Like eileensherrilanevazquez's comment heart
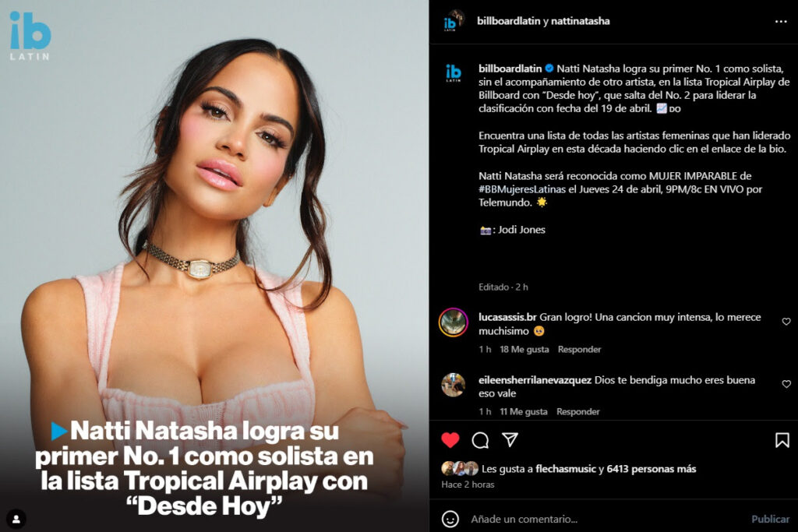Image resolution: width=798 pixels, height=532 pixels. coord(786,384)
